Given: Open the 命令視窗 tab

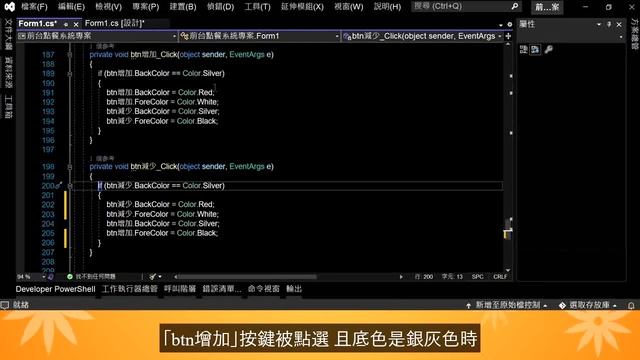Looking at the screenshot, I should (x=263, y=289).
